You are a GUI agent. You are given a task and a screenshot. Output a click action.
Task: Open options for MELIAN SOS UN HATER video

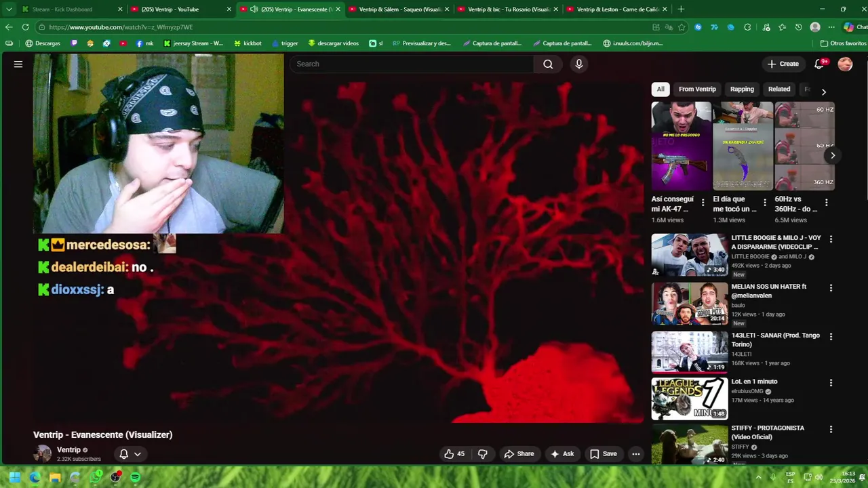(831, 287)
